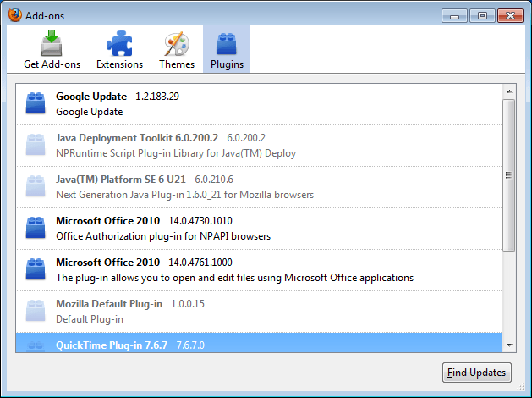Screen dimensions: 532x398
Task: Click the version number 6.0.210.6
Action: click(214, 180)
